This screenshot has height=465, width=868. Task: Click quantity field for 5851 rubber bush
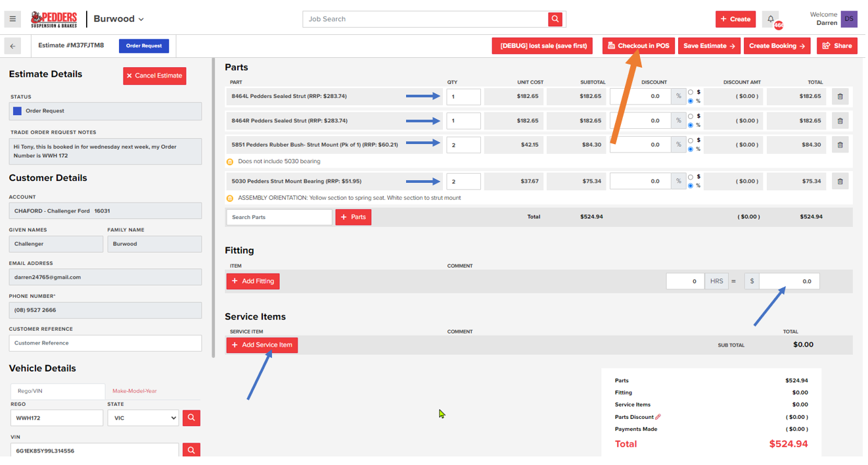coord(464,145)
